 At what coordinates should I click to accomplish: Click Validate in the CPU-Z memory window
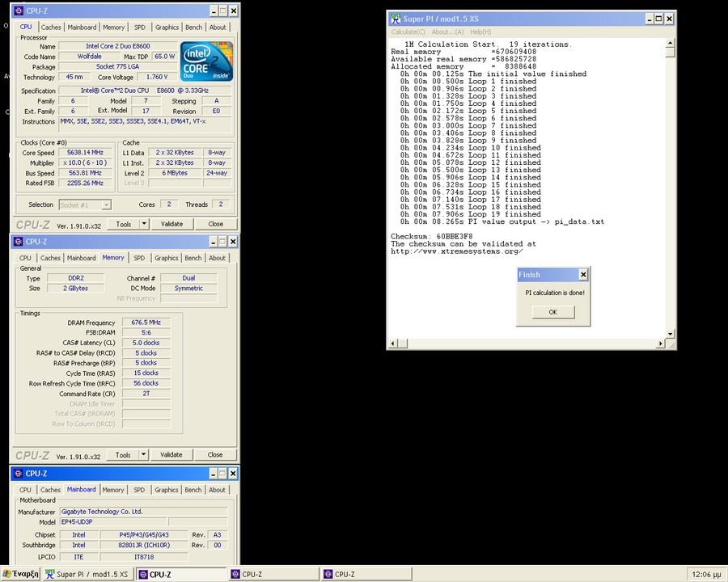(x=171, y=455)
